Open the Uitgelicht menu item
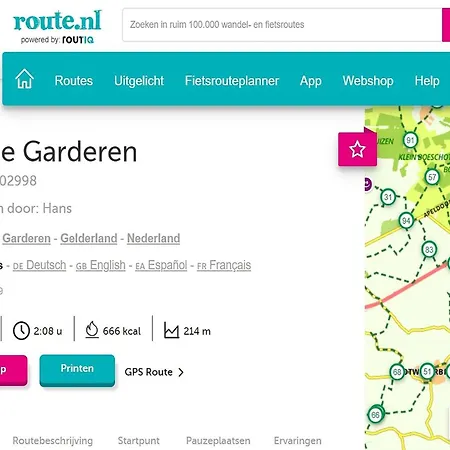Screen dimensions: 450x450 (139, 81)
